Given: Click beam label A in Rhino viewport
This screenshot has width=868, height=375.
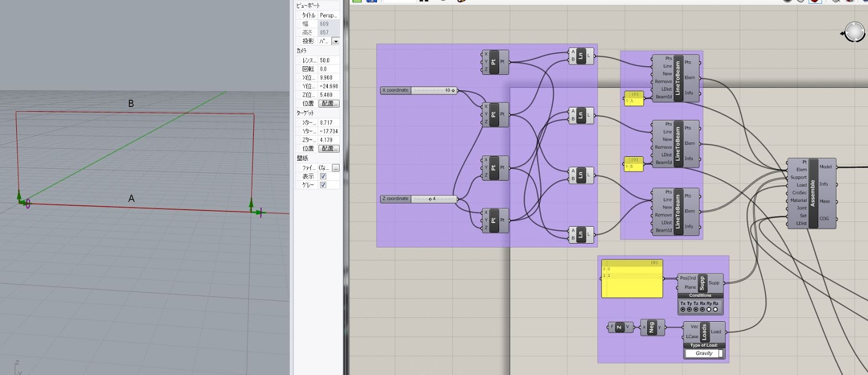Looking at the screenshot, I should click(x=131, y=199).
